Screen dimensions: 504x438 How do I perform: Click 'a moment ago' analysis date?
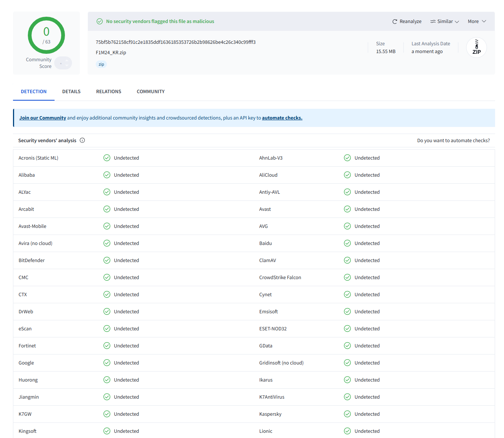coord(427,52)
